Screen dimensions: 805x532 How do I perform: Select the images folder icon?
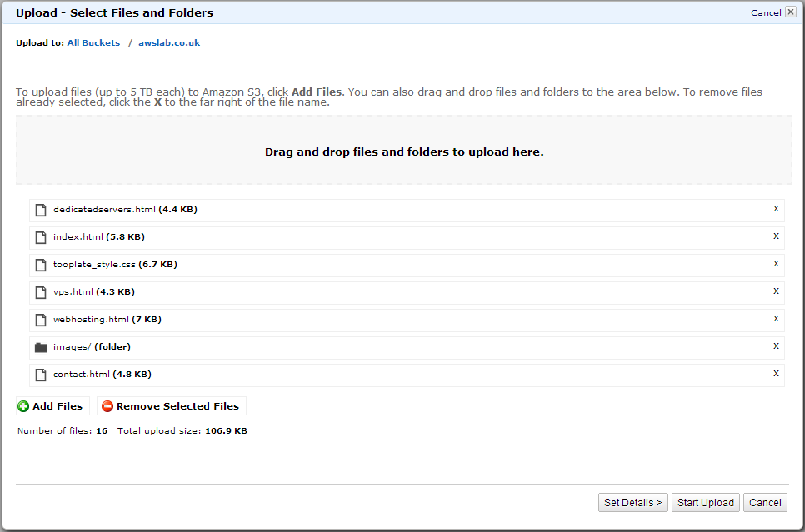[x=41, y=347]
